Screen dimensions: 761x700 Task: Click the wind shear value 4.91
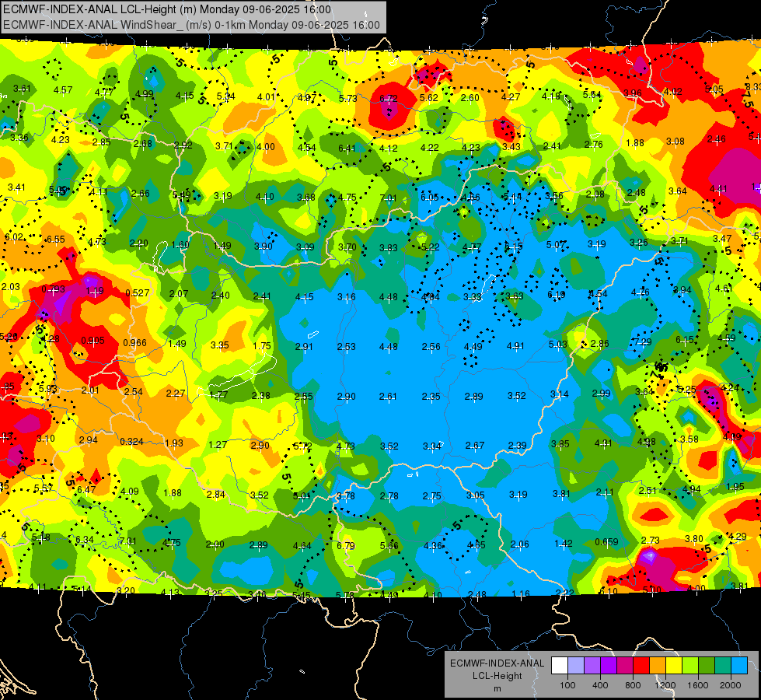[x=515, y=346]
